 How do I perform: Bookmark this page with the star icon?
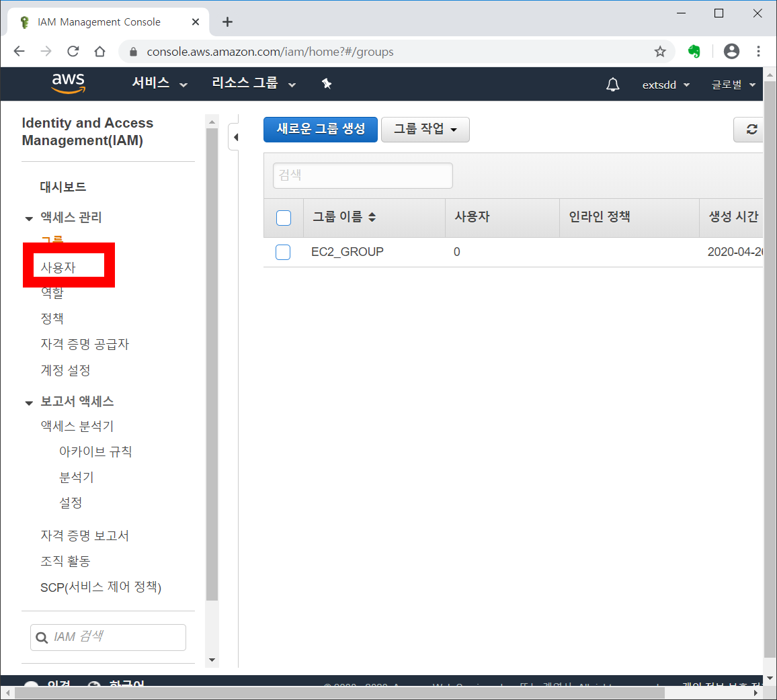point(660,52)
